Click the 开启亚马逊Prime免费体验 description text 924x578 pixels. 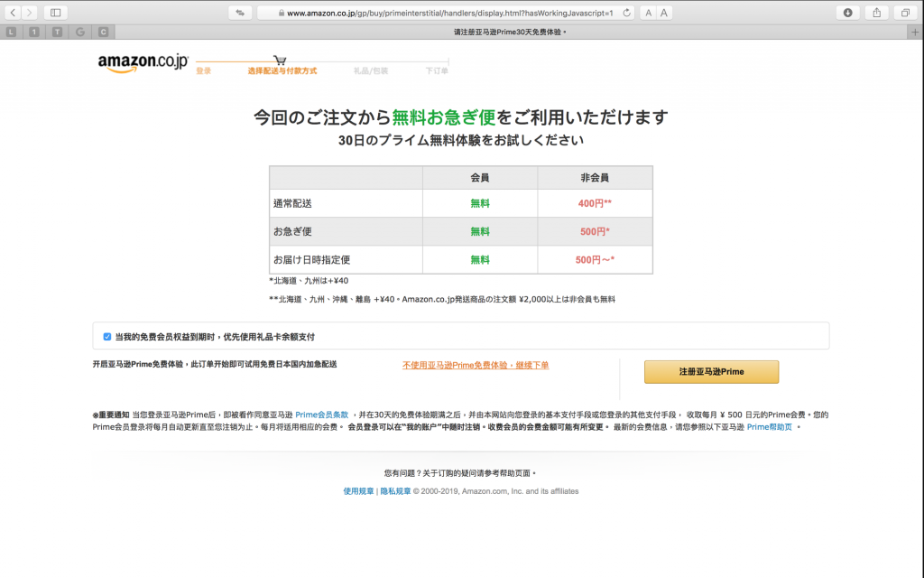[215, 365]
